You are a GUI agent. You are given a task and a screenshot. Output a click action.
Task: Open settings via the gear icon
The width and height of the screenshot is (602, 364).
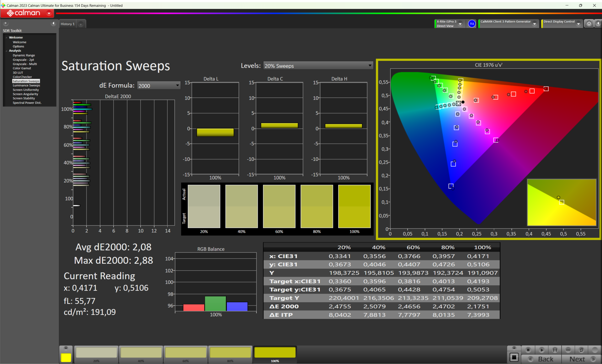click(x=589, y=23)
